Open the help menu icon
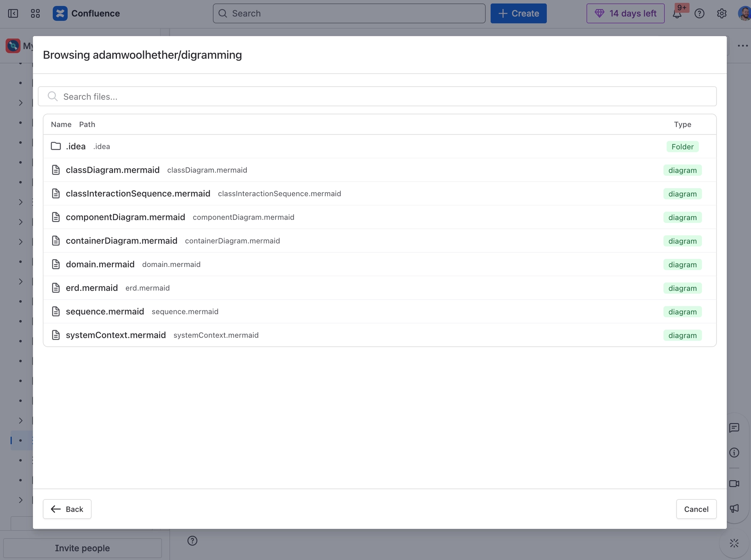751x560 pixels. click(700, 14)
